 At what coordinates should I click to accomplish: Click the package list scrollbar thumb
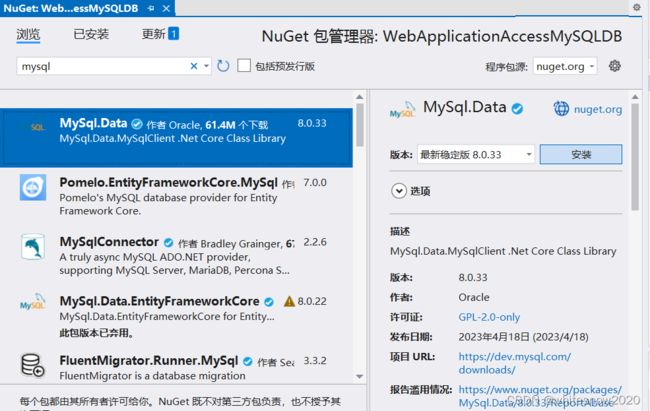360,125
